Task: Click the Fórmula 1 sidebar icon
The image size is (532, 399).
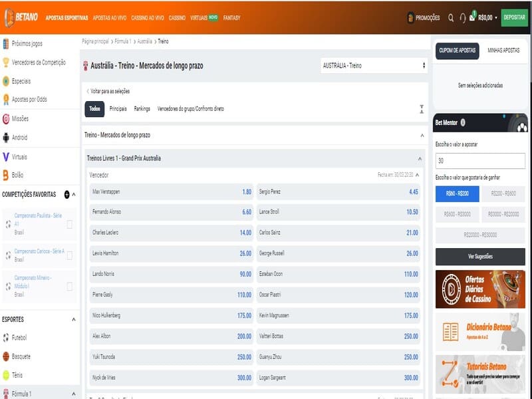Action: (x=6, y=394)
